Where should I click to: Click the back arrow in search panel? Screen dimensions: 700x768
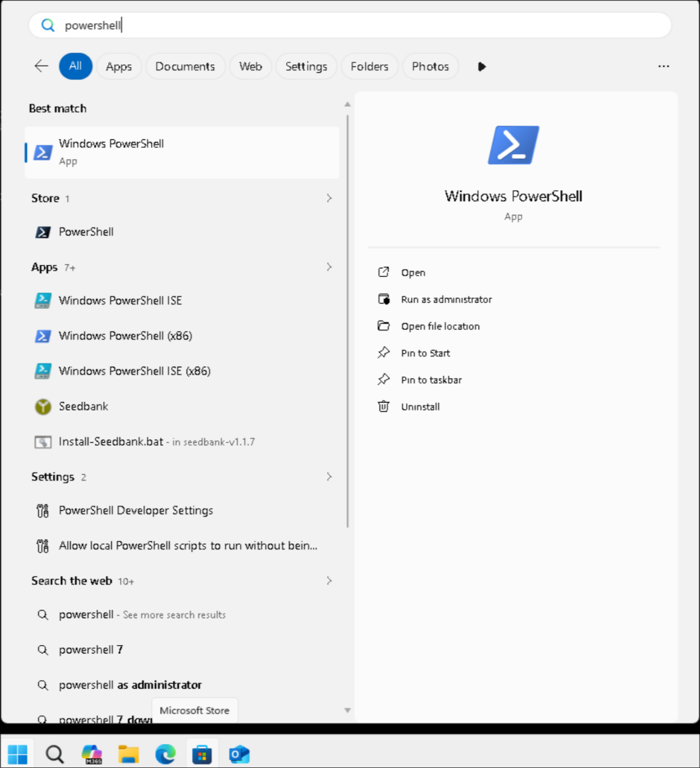point(41,66)
